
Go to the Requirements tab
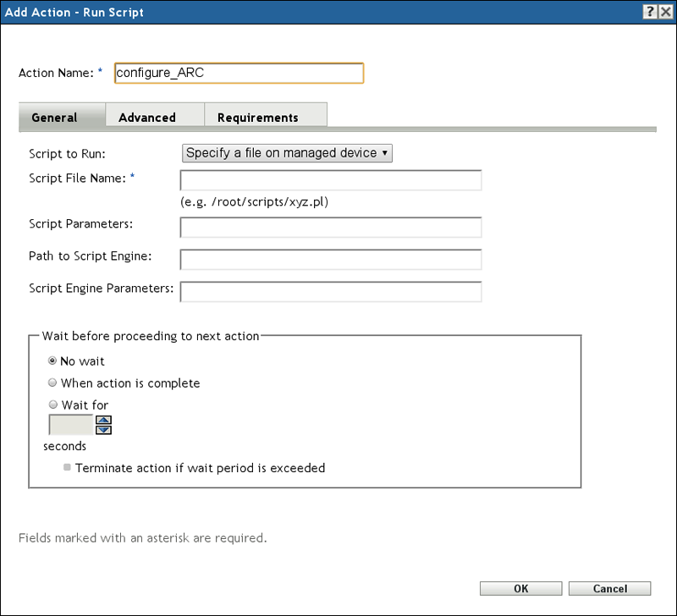[x=257, y=118]
